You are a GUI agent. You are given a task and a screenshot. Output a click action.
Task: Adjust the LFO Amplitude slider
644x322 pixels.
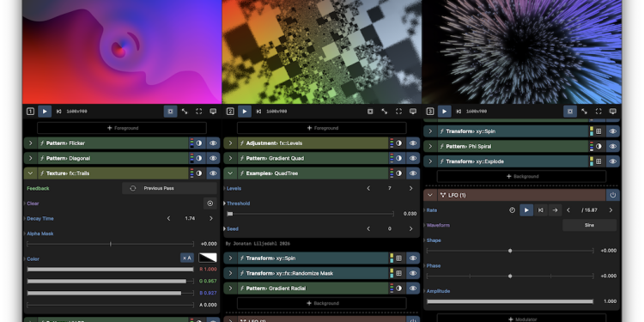[510, 301]
